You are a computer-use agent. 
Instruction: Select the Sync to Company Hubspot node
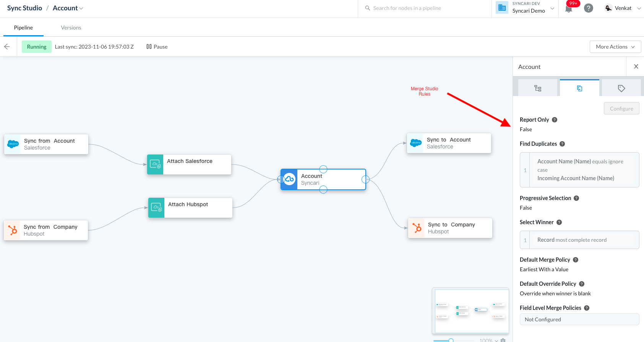click(450, 228)
